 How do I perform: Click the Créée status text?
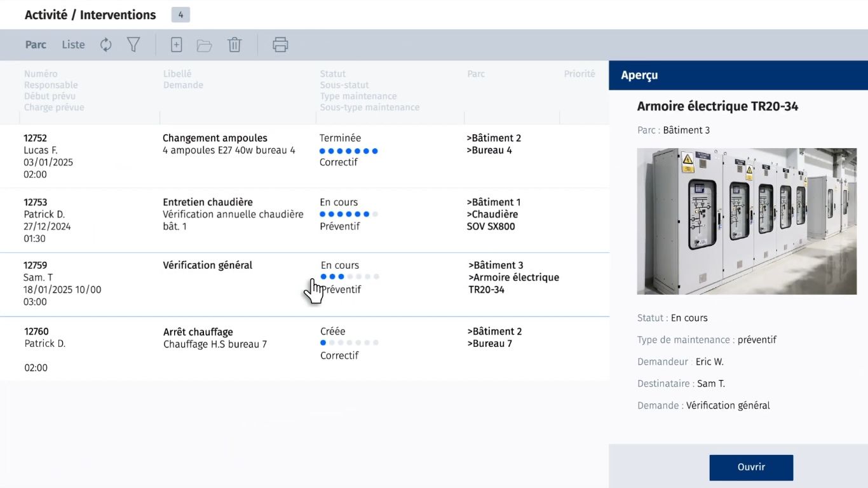pyautogui.click(x=333, y=331)
